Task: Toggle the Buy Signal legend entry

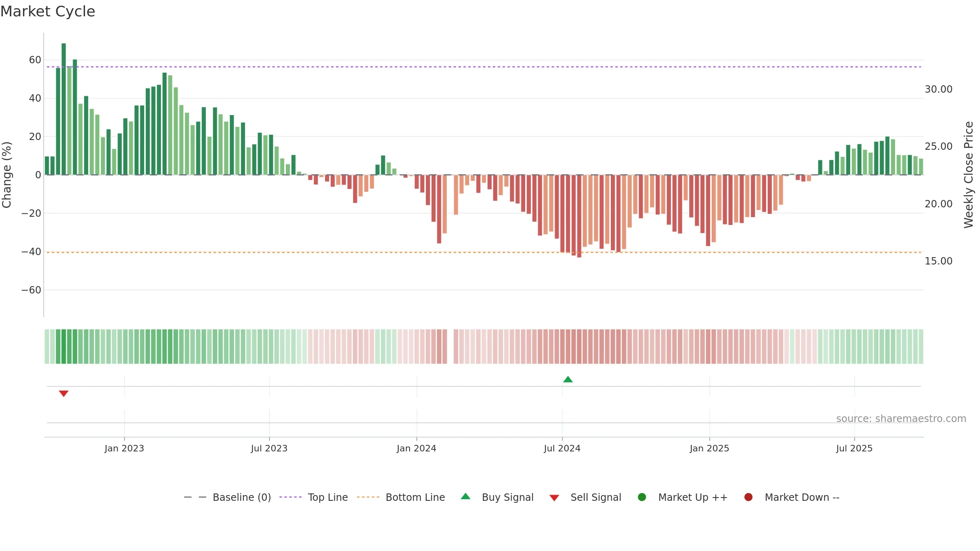Action: pos(497,497)
